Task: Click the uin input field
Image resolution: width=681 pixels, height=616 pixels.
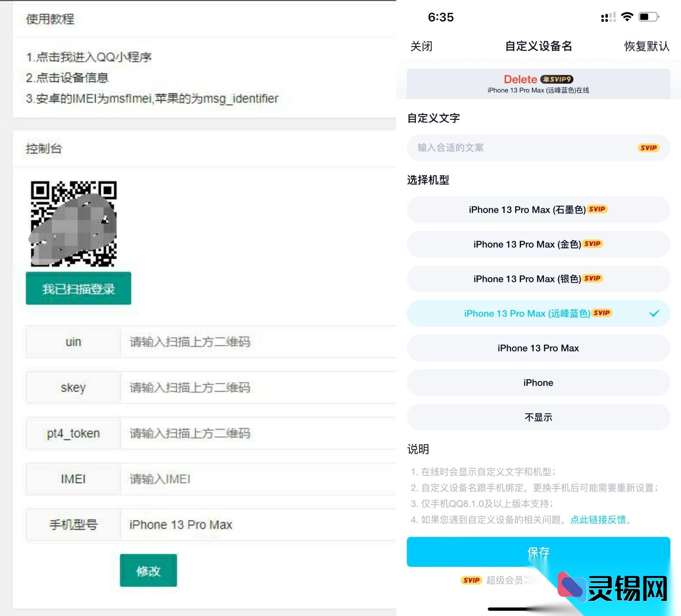Action: 248,342
